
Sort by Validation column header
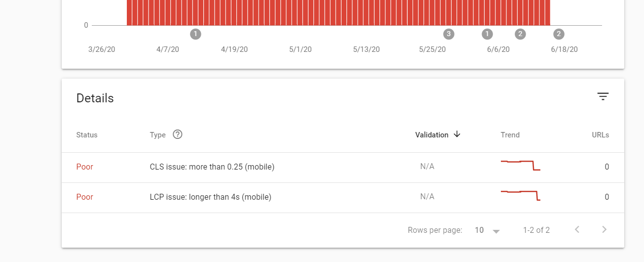(x=432, y=135)
